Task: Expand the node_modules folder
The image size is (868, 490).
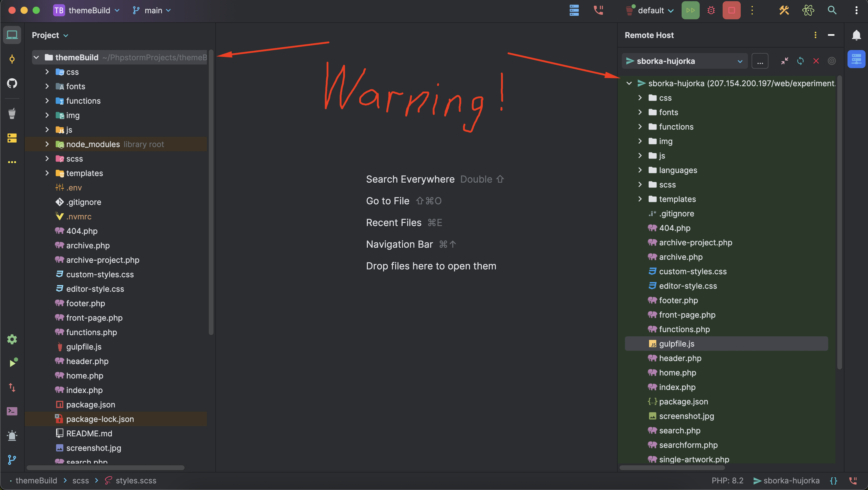Action: click(x=47, y=144)
